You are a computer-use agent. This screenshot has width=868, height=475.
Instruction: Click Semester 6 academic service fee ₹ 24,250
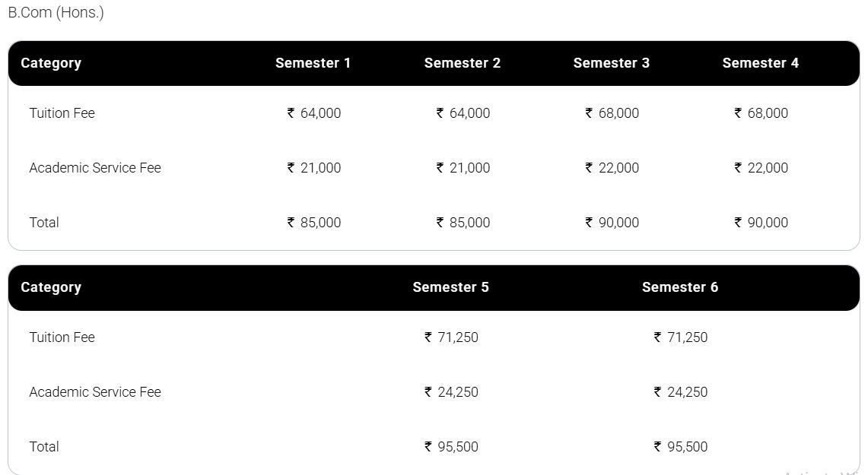click(681, 392)
